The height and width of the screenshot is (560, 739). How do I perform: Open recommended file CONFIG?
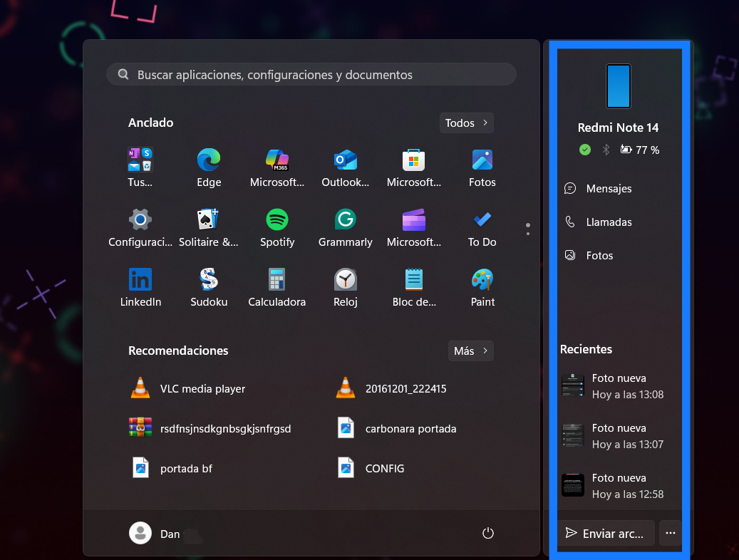(370, 469)
